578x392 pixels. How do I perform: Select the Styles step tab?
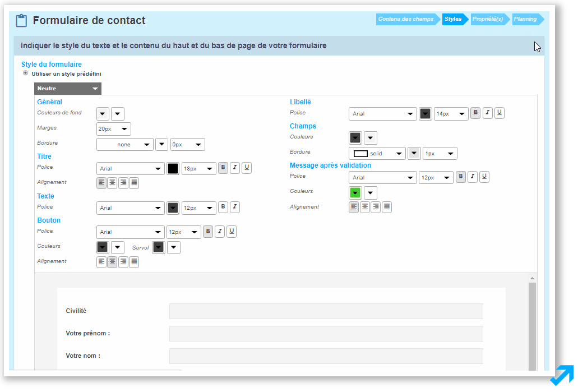click(454, 19)
